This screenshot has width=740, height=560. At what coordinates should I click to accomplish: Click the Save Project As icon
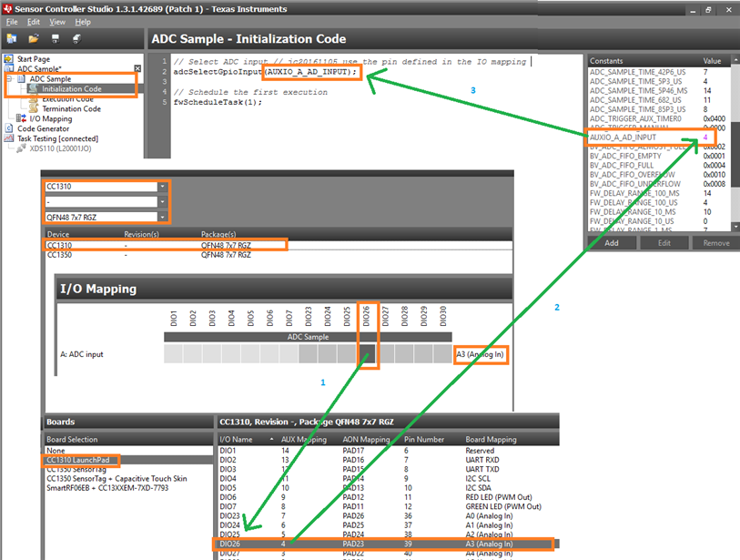76,39
